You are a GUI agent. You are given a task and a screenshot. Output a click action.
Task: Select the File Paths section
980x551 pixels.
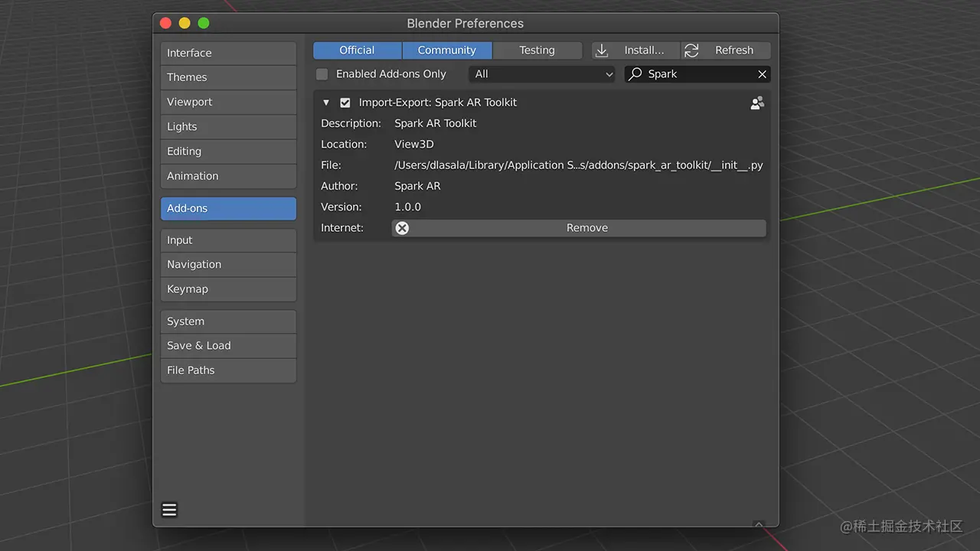pos(228,370)
